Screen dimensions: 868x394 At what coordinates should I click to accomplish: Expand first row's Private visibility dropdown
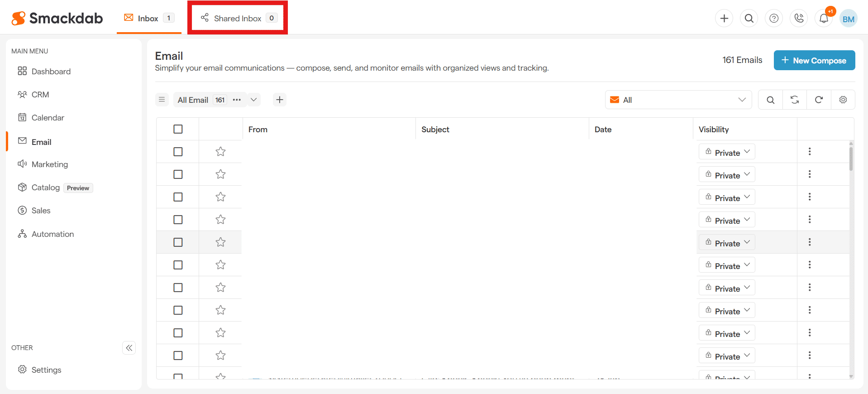point(727,152)
